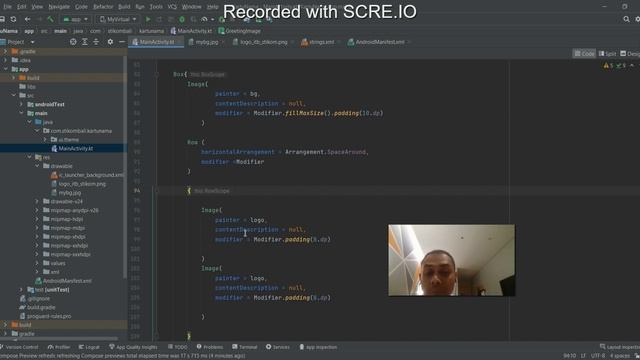Open the Problems tool window
This screenshot has height=360, width=640.
210,347
